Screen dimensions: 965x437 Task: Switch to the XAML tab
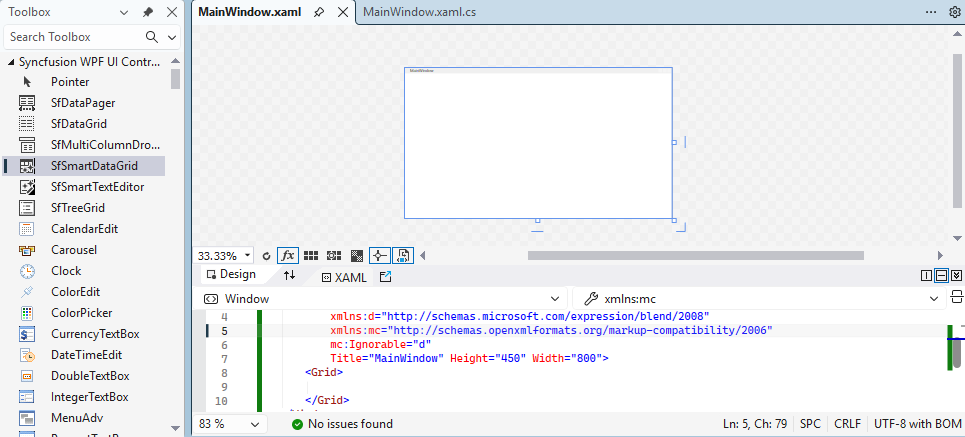pos(345,278)
